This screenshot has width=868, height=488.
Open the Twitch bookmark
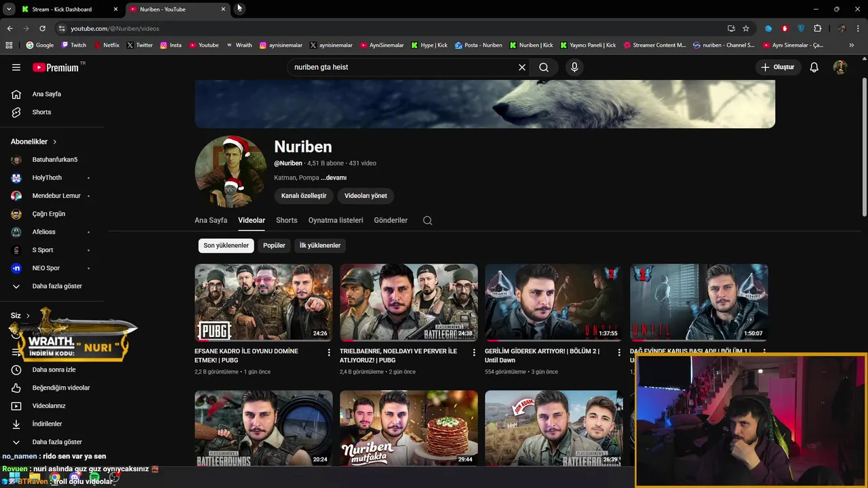pos(74,45)
